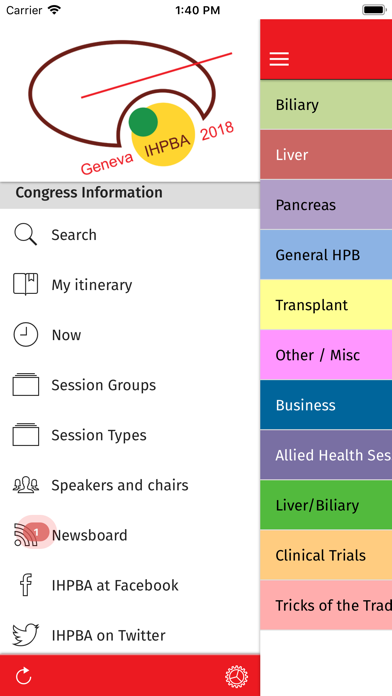This screenshot has height=696, width=392.
Task: Open Newsboard feed icon with badge
Action: tap(29, 534)
